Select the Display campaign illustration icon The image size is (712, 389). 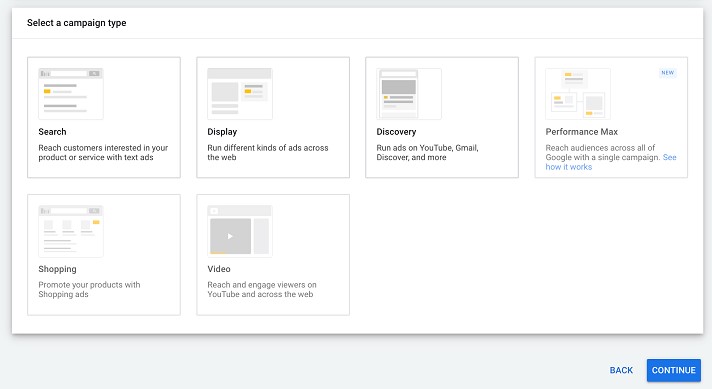240,94
